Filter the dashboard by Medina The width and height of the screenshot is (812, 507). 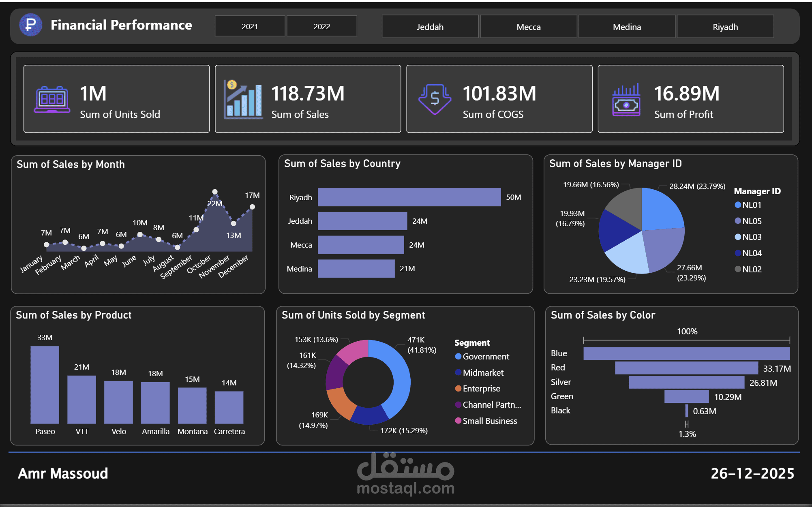[x=627, y=26]
